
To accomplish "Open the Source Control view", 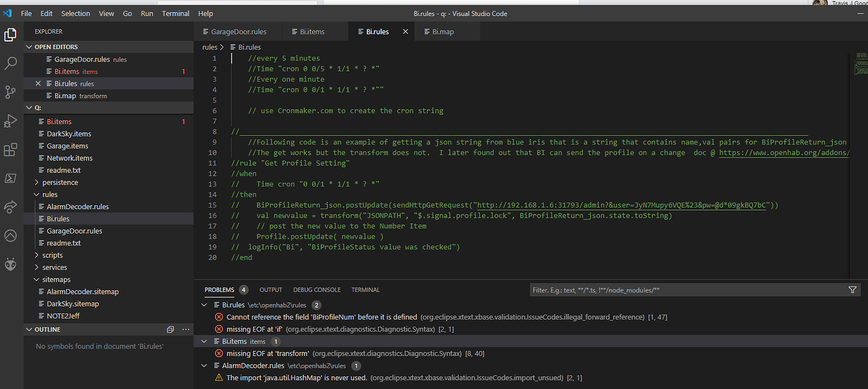I will (10, 92).
